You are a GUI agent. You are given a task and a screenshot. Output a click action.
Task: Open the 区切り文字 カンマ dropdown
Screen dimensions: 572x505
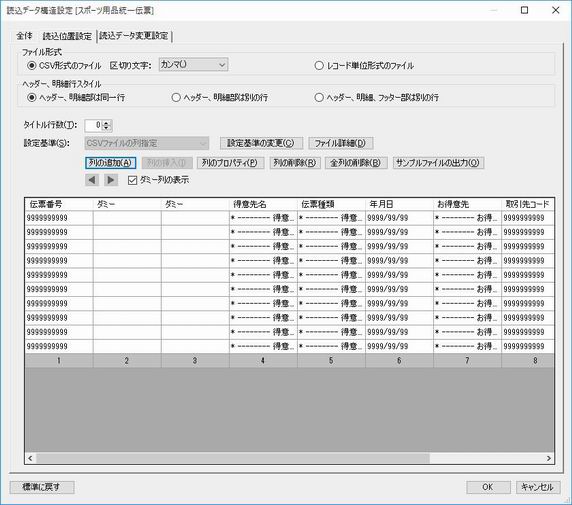tap(193, 65)
